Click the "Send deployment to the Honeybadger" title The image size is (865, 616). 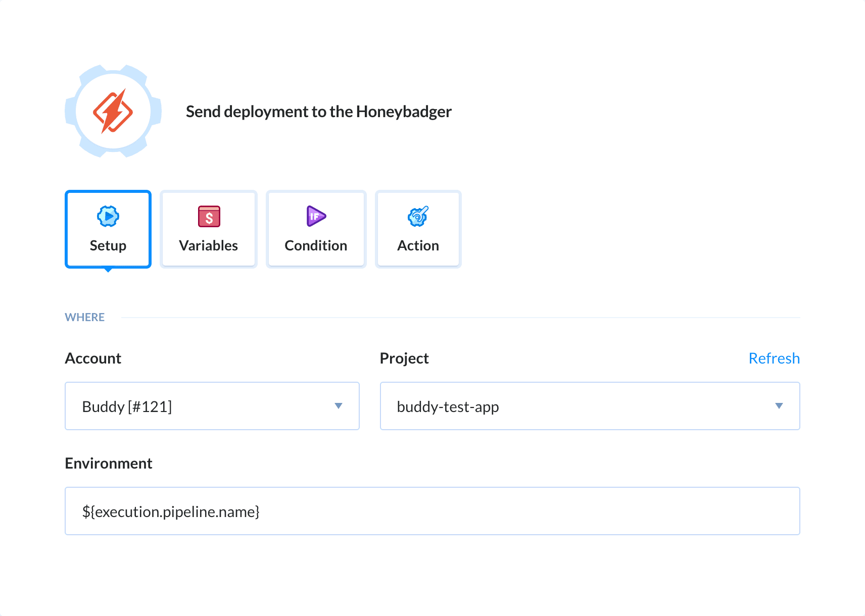point(318,111)
